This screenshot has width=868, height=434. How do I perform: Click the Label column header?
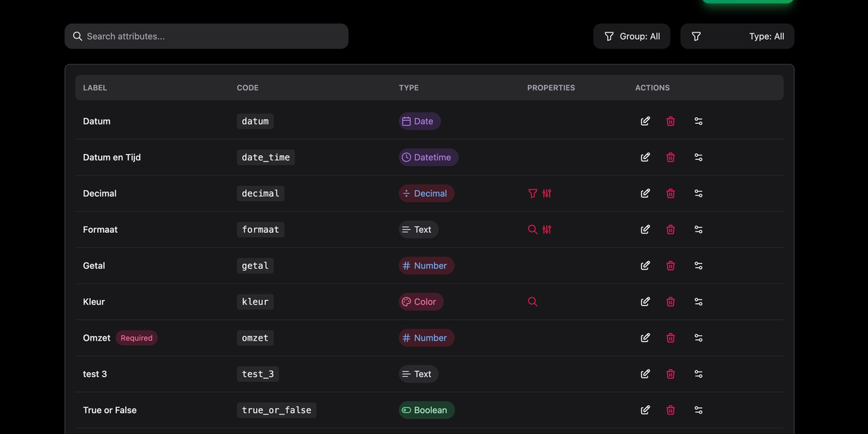tap(95, 88)
